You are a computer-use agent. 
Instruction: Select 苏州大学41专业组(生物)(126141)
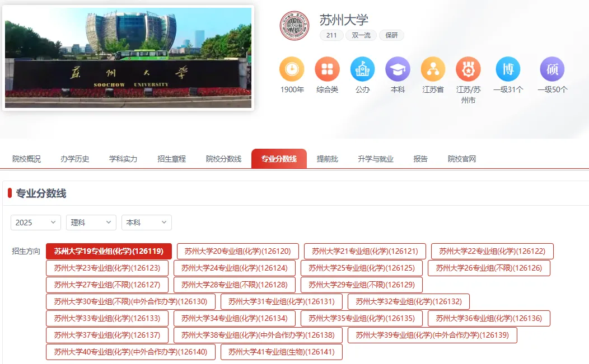pos(282,352)
